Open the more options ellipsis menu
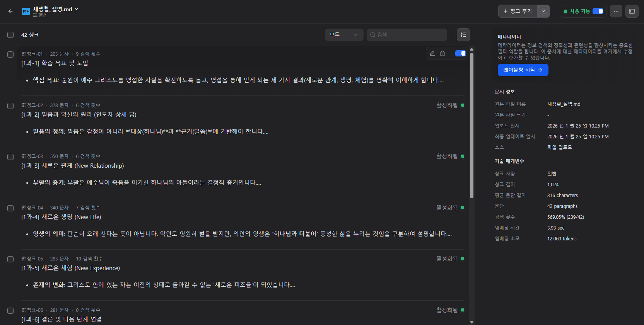Viewport: 644px width, 325px height. coord(616,11)
